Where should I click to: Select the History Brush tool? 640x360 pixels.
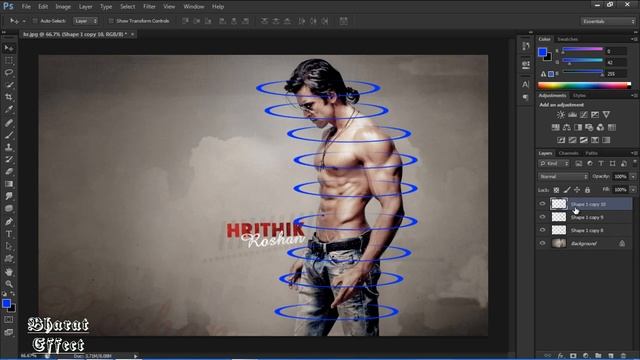(9, 159)
